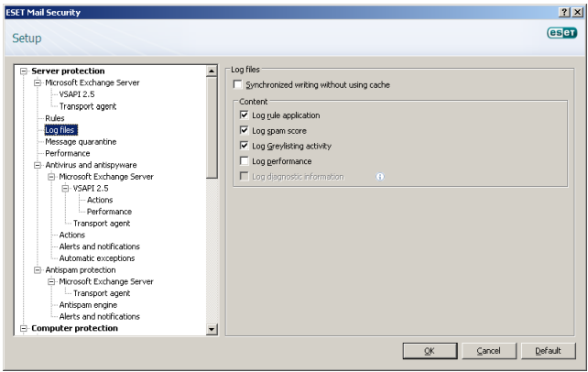Open Alerts and notifications under Antivirus

coord(100,246)
